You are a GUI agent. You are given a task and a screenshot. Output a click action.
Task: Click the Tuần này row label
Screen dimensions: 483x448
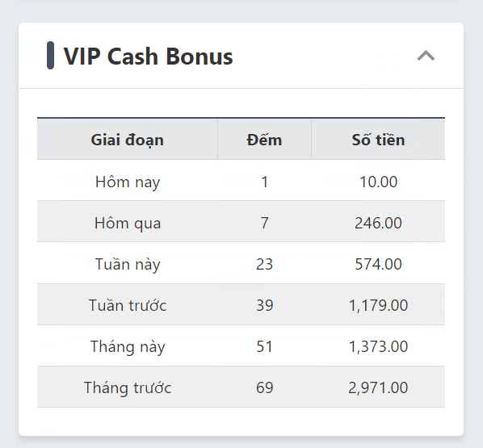point(128,264)
